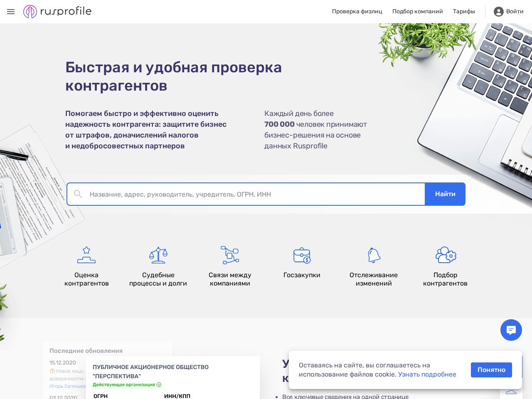Open the Узнать подробнее cookie link

427,374
